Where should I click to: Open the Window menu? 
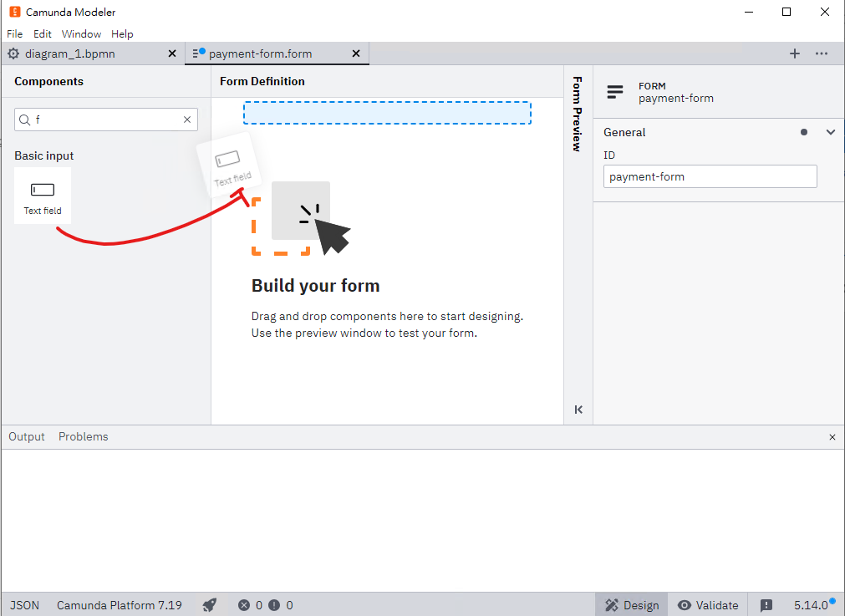81,34
